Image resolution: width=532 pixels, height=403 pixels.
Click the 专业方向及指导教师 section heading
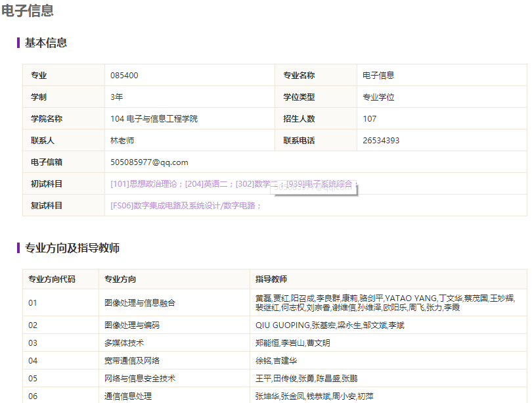coord(72,248)
